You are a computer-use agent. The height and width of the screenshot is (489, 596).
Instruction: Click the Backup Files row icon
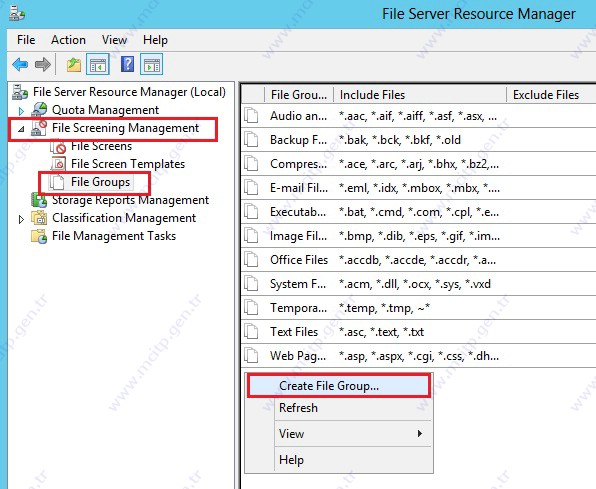tap(251, 140)
